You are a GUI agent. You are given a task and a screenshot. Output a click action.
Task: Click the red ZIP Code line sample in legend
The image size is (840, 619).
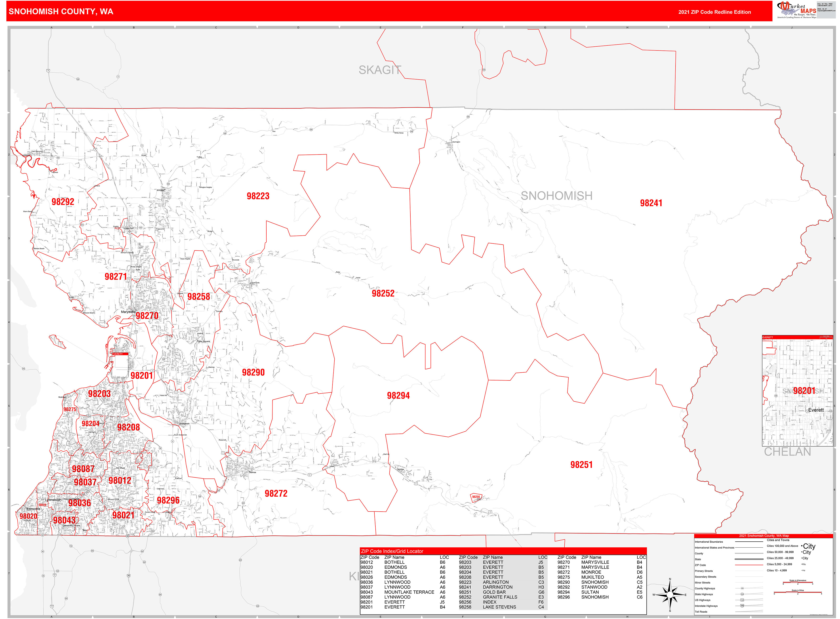click(749, 565)
